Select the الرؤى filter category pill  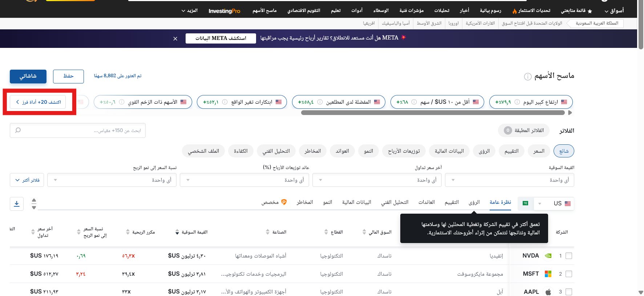(x=484, y=151)
